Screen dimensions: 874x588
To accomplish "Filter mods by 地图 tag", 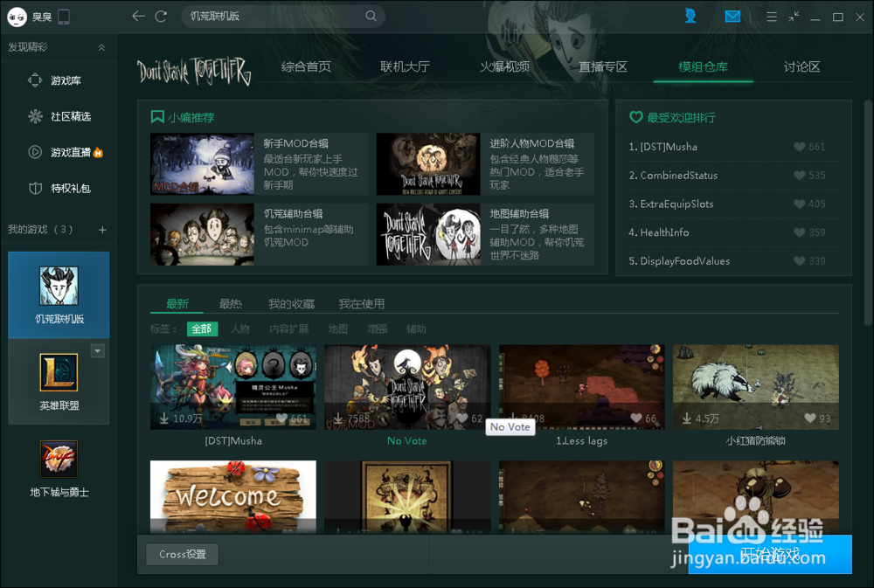I will [337, 329].
